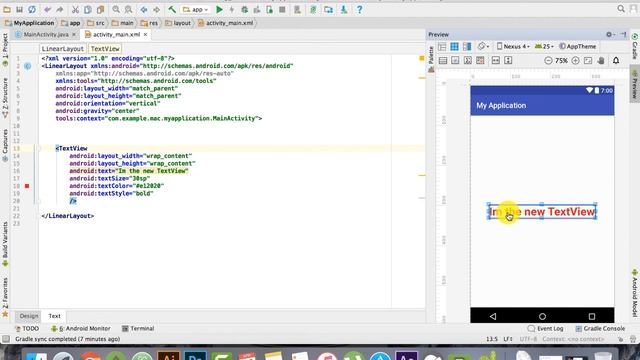The height and width of the screenshot is (360, 640).
Task: Open the Android Monitor tool window
Action: [x=80, y=329]
